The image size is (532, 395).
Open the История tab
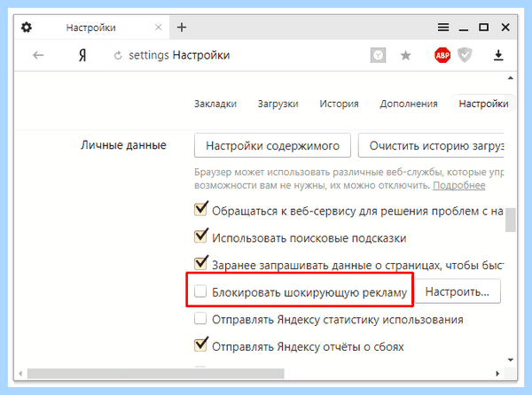click(339, 104)
